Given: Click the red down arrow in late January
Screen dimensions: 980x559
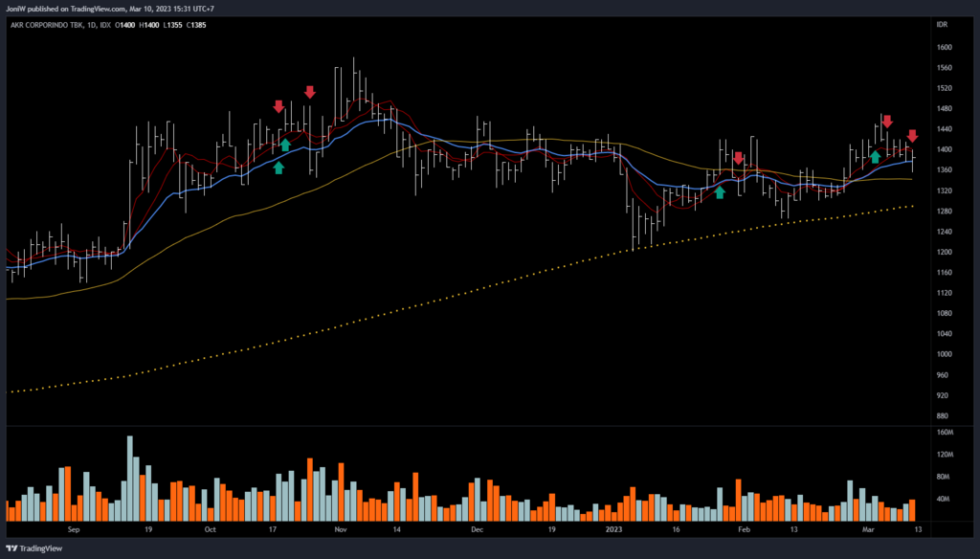Looking at the screenshot, I should pyautogui.click(x=739, y=158).
